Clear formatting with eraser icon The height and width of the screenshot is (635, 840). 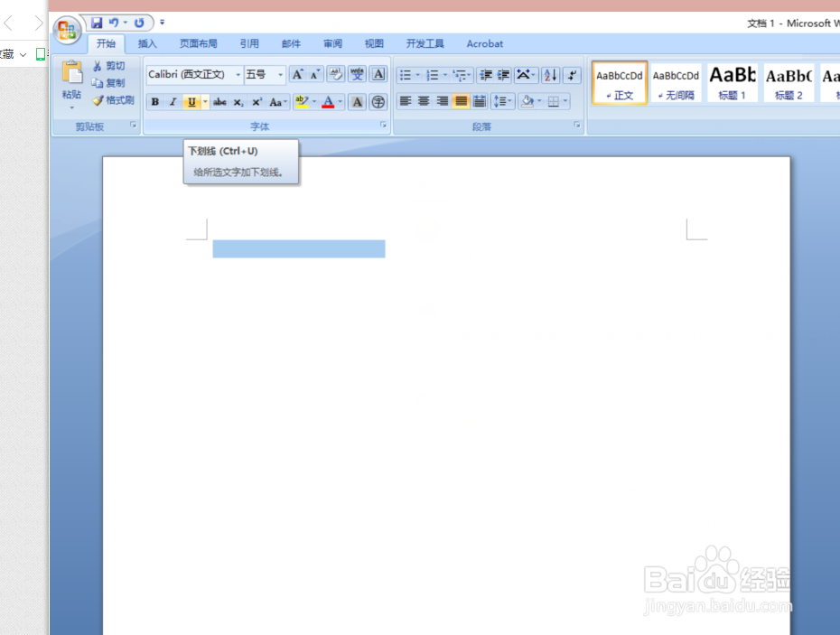[x=336, y=74]
